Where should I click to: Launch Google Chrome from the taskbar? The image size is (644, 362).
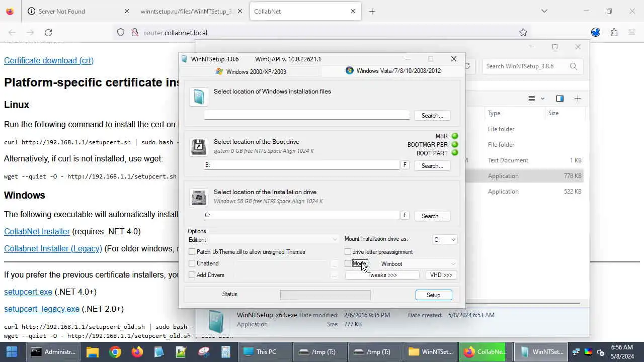[x=115, y=352]
